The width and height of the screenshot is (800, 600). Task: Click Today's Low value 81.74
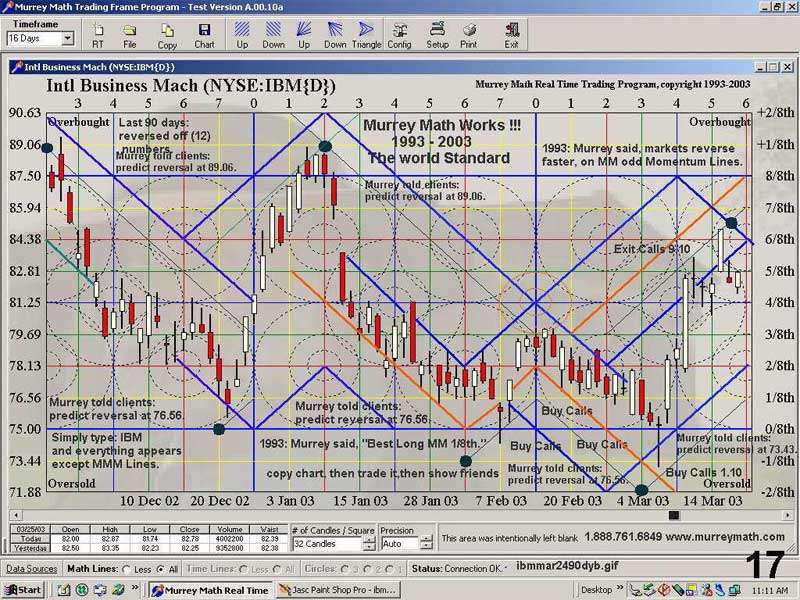[x=149, y=539]
